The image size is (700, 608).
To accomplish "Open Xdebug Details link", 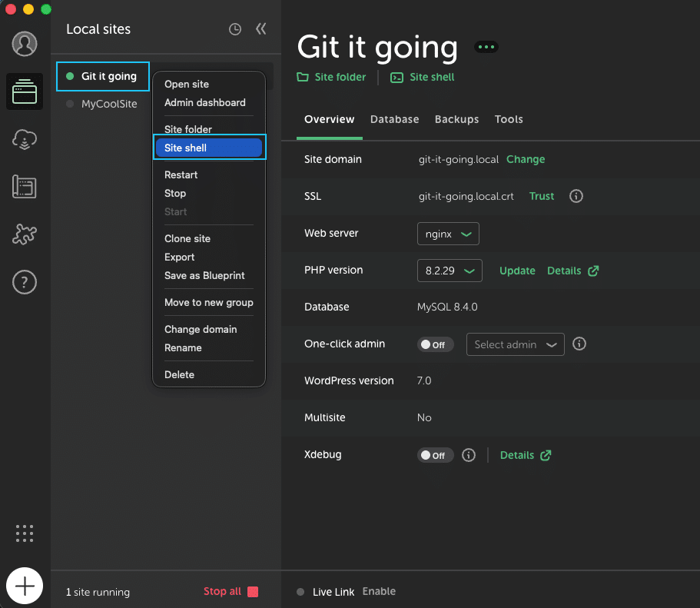I will [526, 455].
